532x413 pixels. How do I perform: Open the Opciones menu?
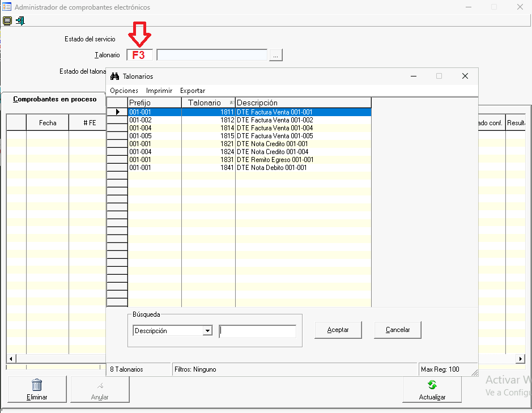click(124, 91)
